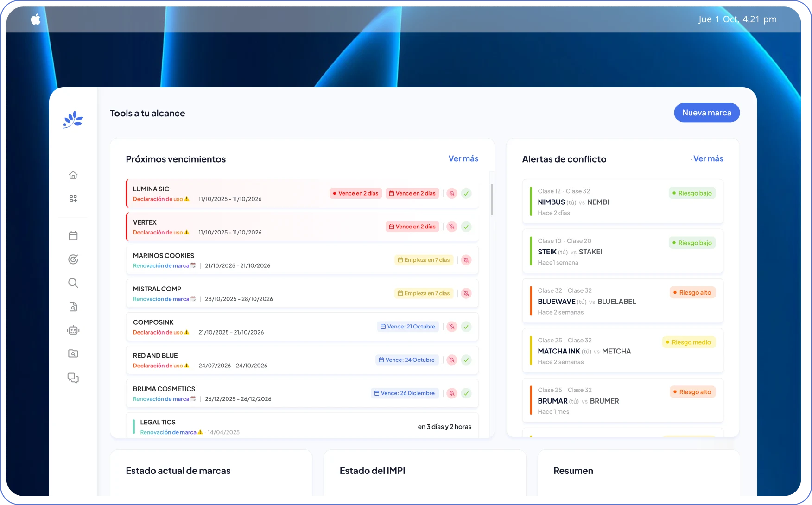The width and height of the screenshot is (812, 505).
Task: Open the document search icon in sidebar
Action: point(73,307)
